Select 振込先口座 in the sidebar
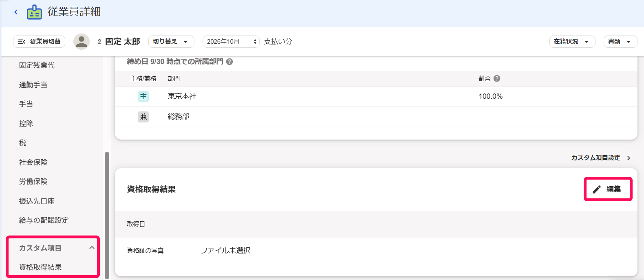This screenshot has width=644, height=280. pos(37,201)
